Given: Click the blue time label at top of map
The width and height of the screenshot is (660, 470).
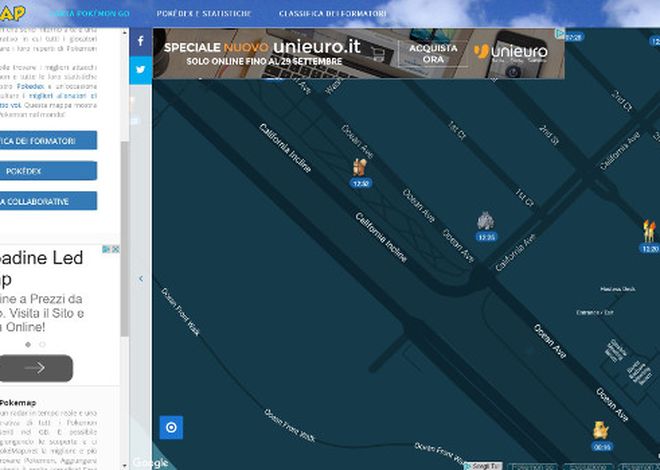Looking at the screenshot, I should (574, 37).
